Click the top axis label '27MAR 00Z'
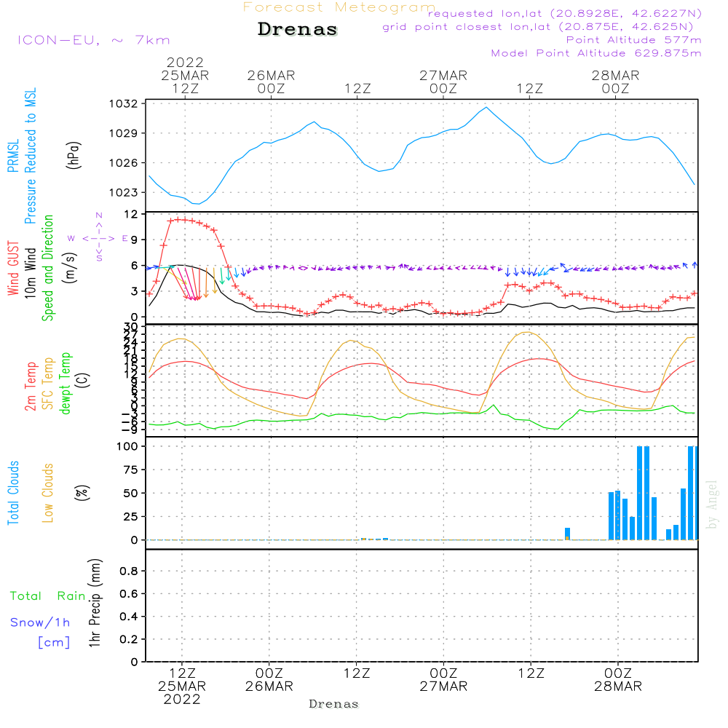Image resolution: width=728 pixels, height=728 pixels. (443, 82)
